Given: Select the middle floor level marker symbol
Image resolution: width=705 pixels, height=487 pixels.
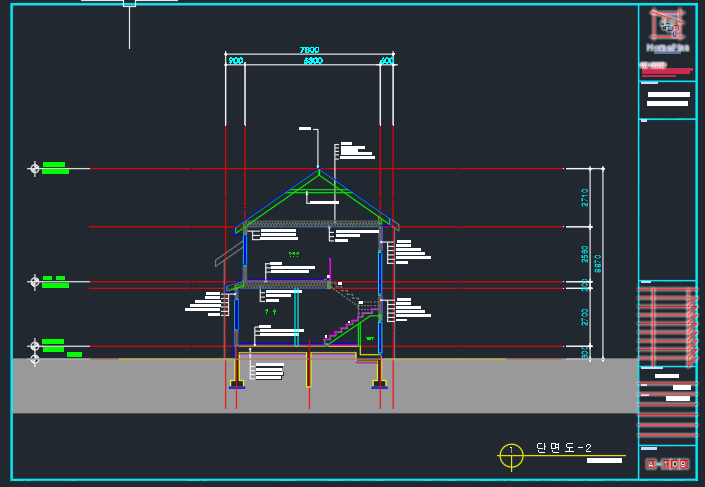Looking at the screenshot, I should (x=35, y=282).
